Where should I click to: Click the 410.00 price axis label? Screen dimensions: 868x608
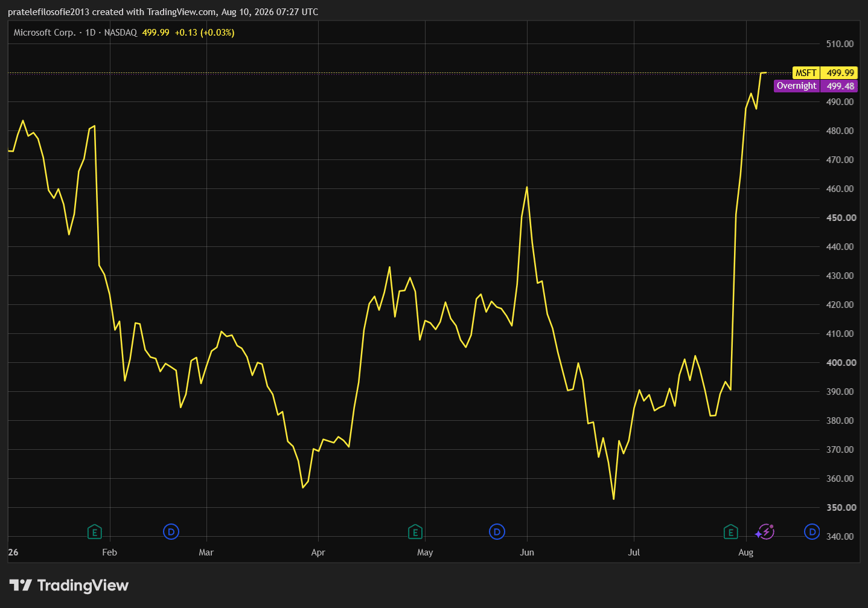[x=840, y=333]
